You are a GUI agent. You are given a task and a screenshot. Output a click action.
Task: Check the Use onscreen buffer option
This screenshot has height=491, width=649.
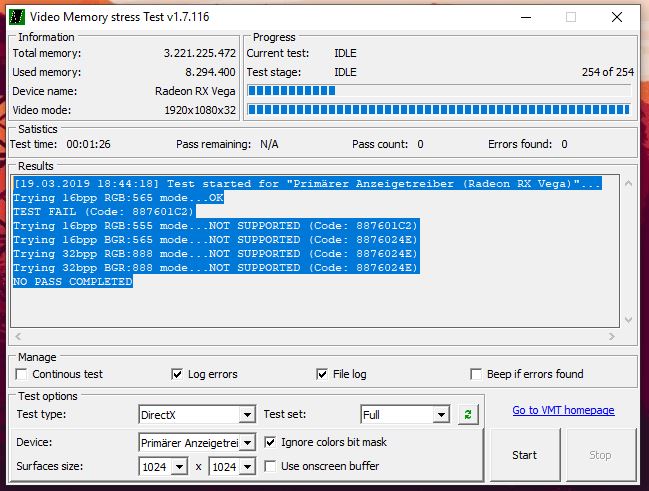tap(270, 466)
